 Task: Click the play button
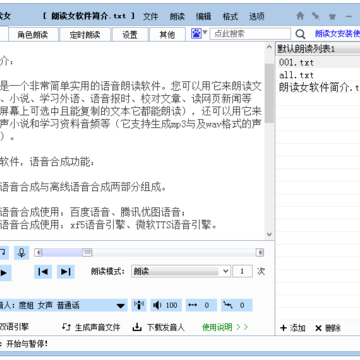(x=4, y=273)
